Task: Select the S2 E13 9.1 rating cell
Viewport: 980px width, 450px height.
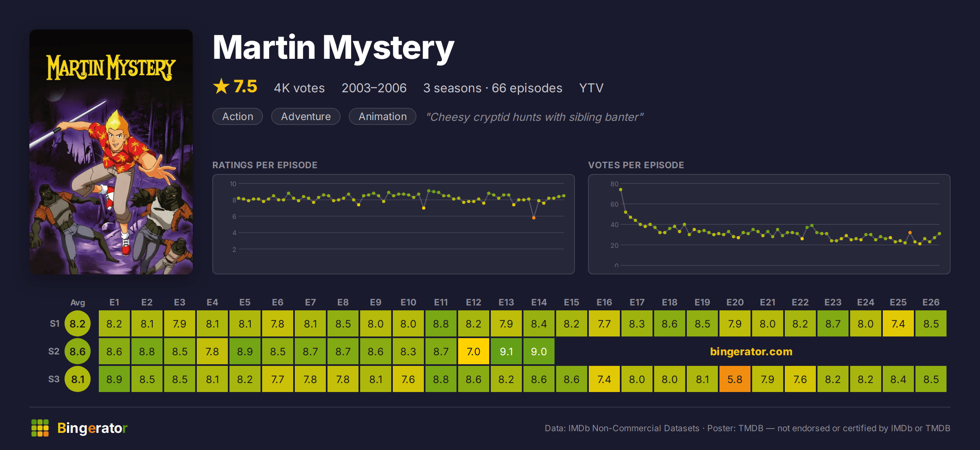Action: click(506, 351)
